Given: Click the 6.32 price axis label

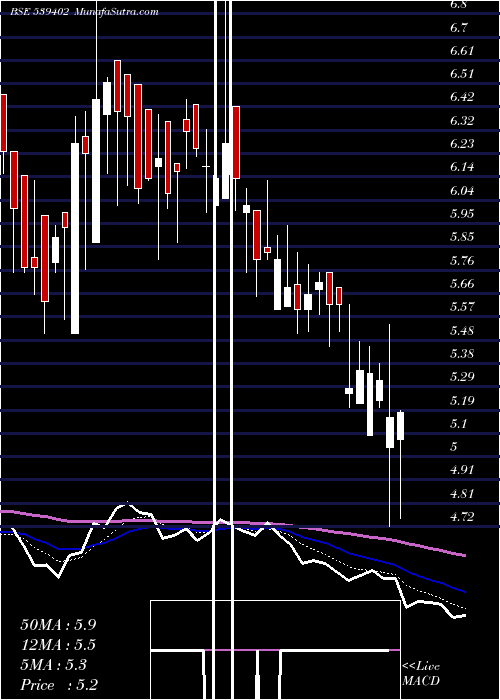Looking at the screenshot, I should point(462,121).
